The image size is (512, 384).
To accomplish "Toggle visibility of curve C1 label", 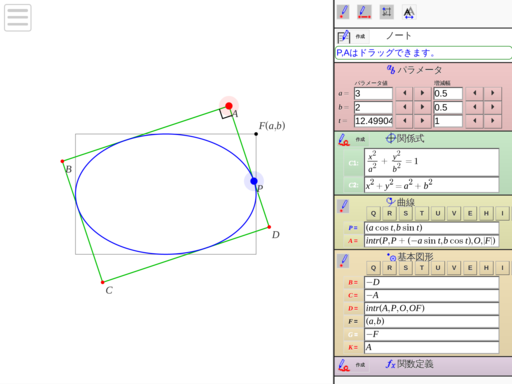I will 353,163.
